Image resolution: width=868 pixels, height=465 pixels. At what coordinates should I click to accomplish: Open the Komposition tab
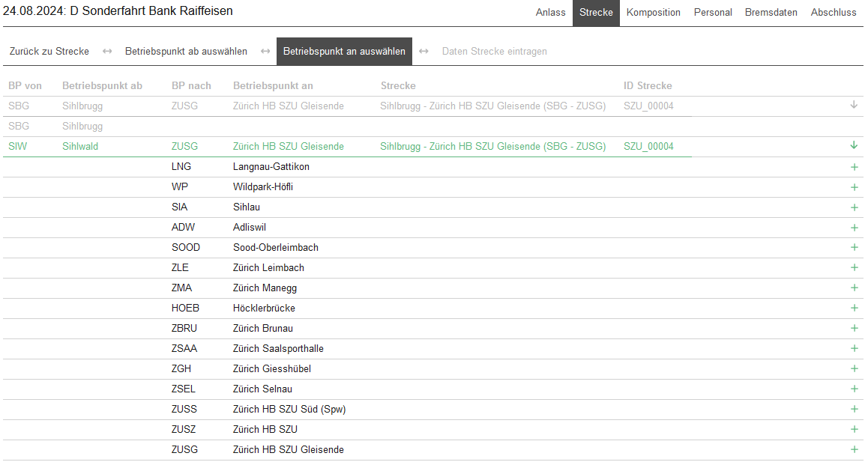coord(653,13)
